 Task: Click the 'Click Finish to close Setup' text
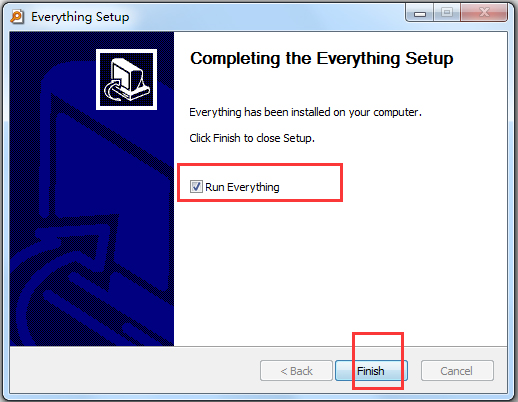[252, 138]
